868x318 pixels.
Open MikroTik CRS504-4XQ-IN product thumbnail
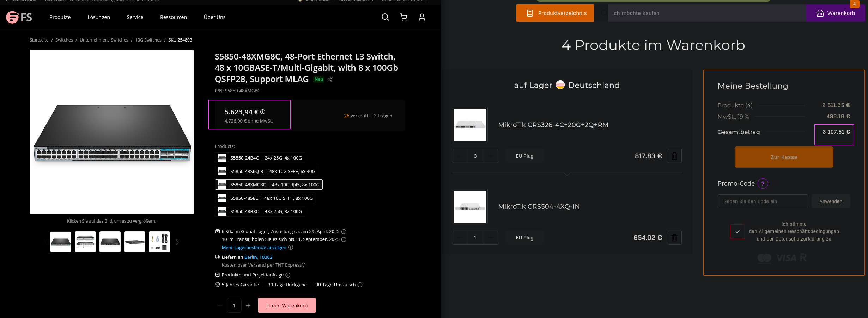470,206
